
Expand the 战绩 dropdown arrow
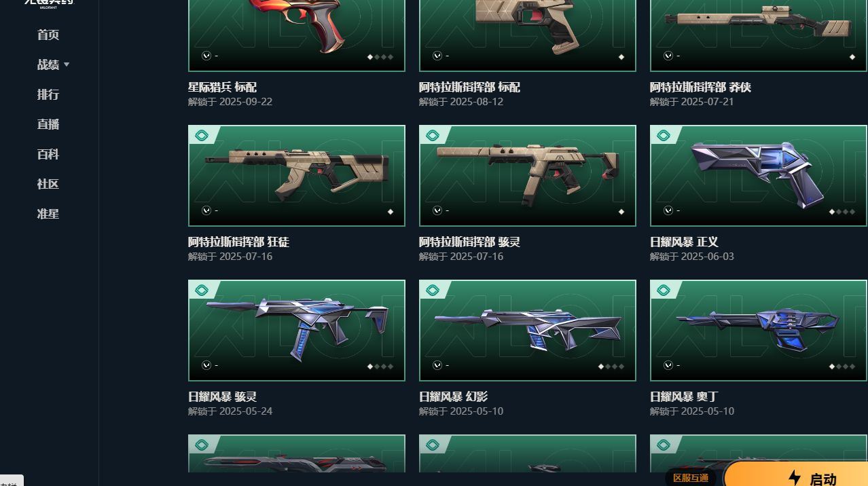coord(67,64)
